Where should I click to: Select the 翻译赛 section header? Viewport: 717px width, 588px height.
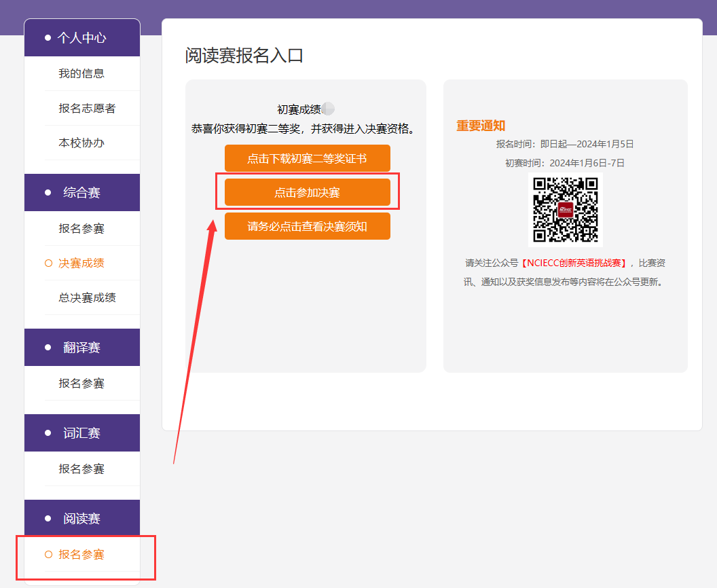[x=82, y=348]
